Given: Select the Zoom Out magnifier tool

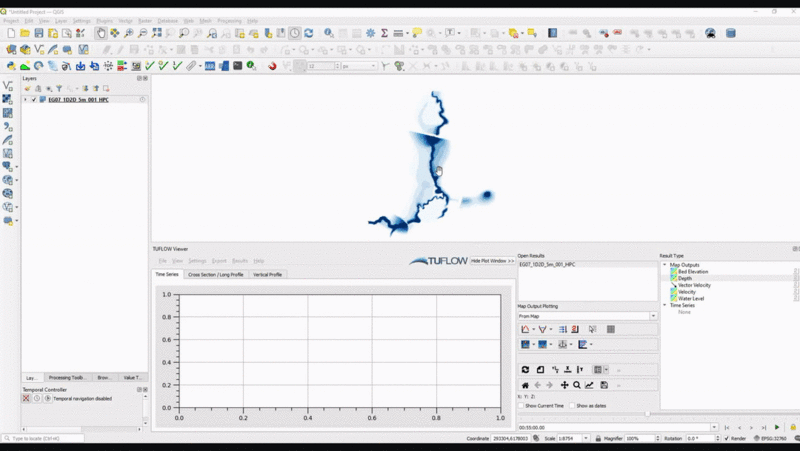Looking at the screenshot, I should 142,33.
